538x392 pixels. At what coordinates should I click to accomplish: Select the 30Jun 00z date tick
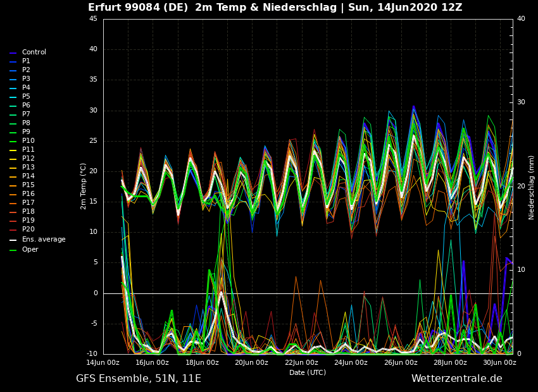499,362
